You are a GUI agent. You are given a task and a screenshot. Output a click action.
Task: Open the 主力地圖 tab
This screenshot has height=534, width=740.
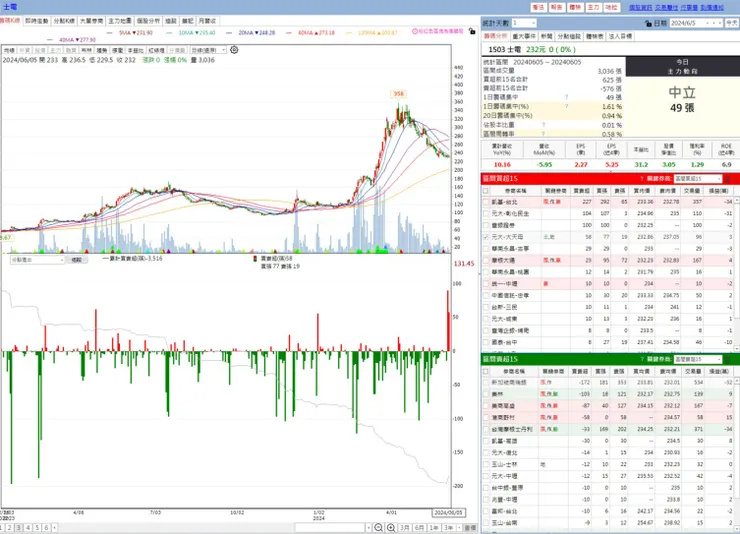120,21
